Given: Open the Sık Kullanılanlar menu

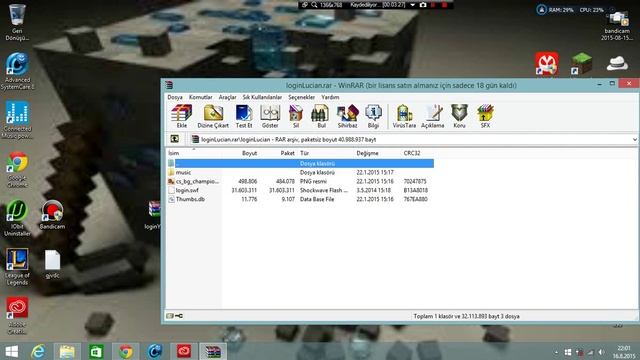Looking at the screenshot, I should (x=262, y=97).
